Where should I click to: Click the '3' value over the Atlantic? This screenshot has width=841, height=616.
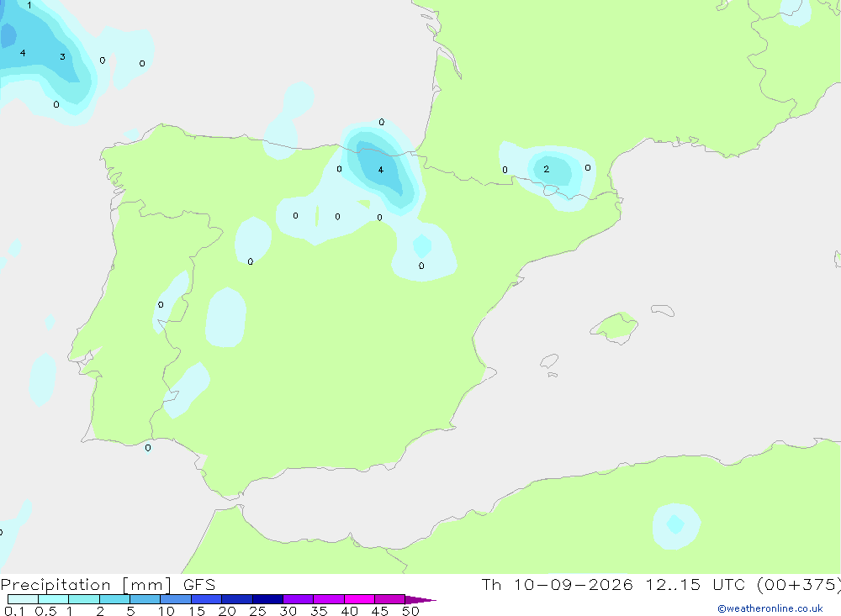(x=62, y=57)
